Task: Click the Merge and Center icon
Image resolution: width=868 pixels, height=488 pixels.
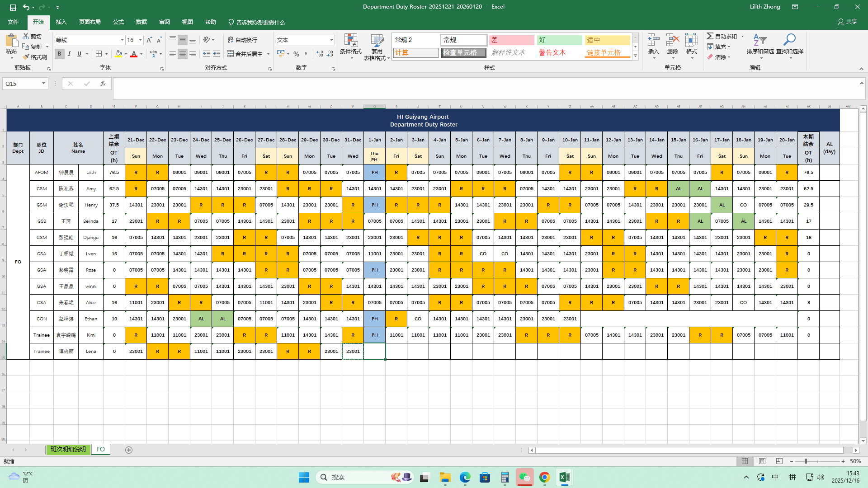Action: [x=231, y=54]
